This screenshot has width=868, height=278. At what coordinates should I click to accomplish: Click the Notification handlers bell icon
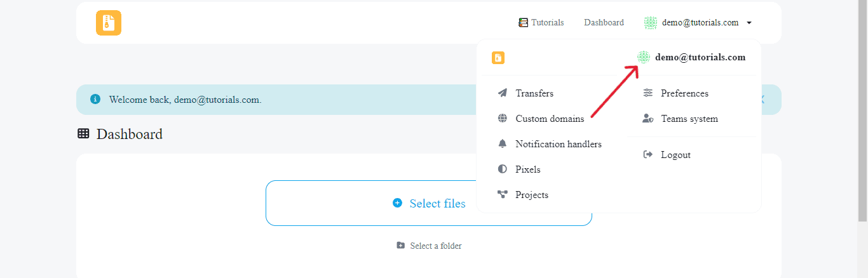coord(503,144)
